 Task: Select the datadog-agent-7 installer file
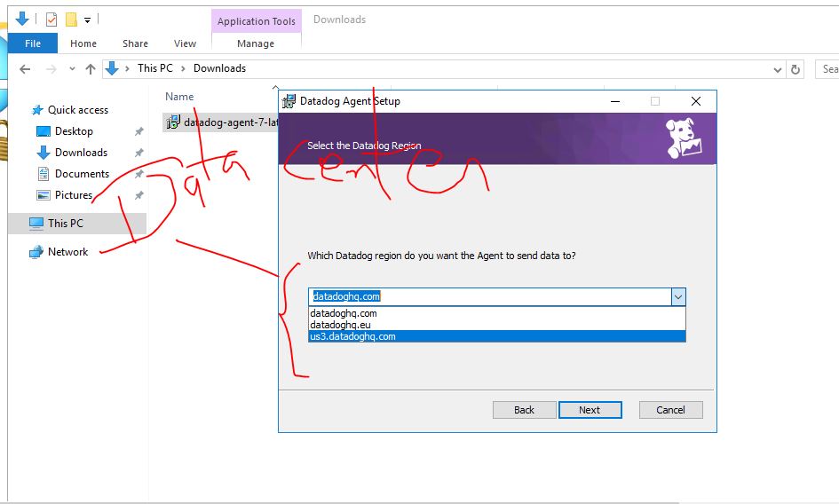pyautogui.click(x=222, y=122)
